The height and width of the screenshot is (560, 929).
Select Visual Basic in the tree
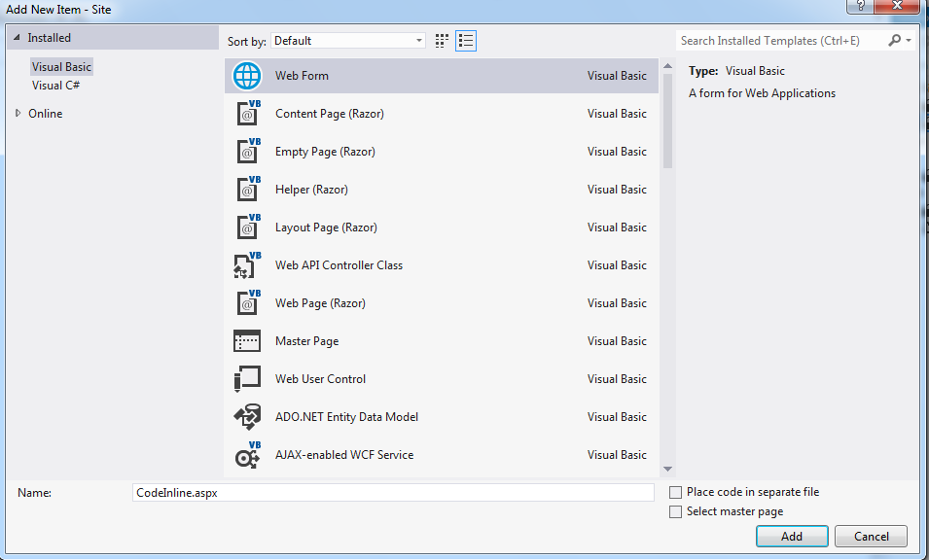(61, 67)
